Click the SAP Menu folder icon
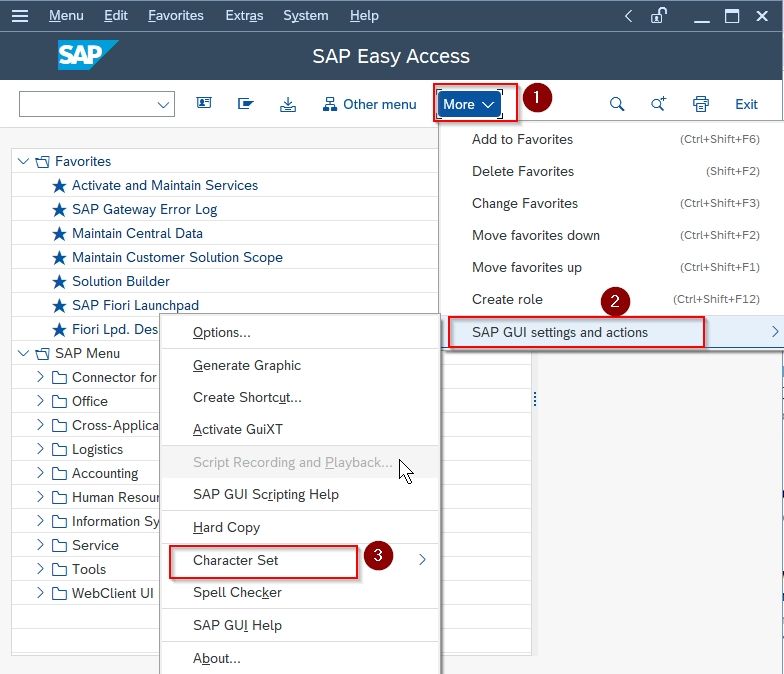This screenshot has width=784, height=674. pyautogui.click(x=42, y=354)
